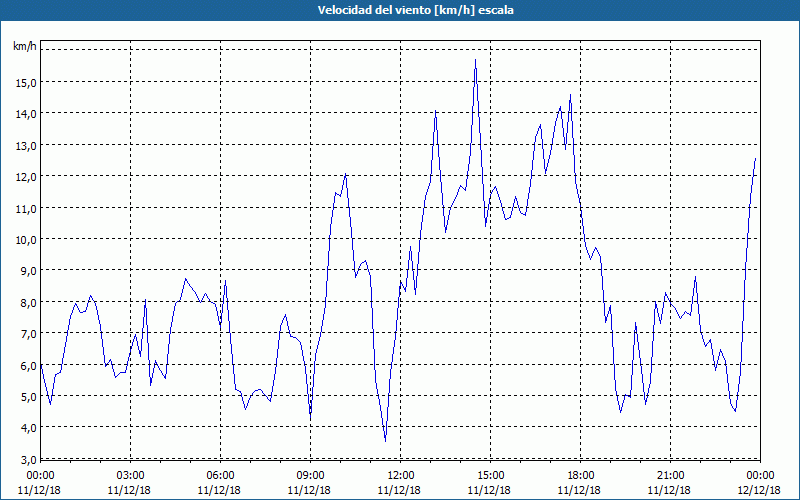Click the highest wind speed peak on the line
Screen dimensions: 800x500
click(x=475, y=60)
